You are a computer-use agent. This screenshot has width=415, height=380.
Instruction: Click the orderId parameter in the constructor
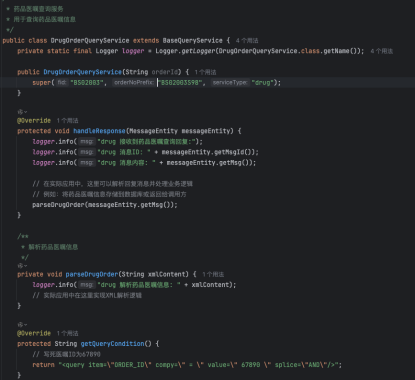tap(165, 72)
